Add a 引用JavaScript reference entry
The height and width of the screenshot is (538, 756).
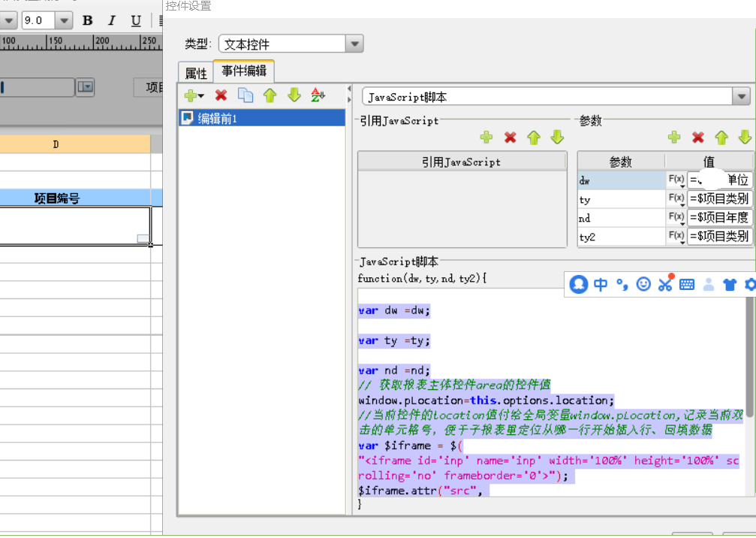pyautogui.click(x=486, y=138)
